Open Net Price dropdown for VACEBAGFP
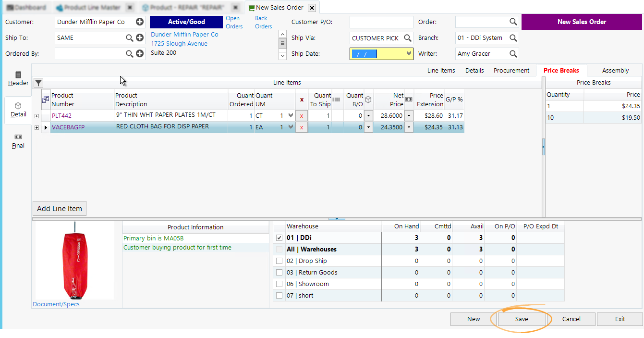644x338 pixels. 409,127
